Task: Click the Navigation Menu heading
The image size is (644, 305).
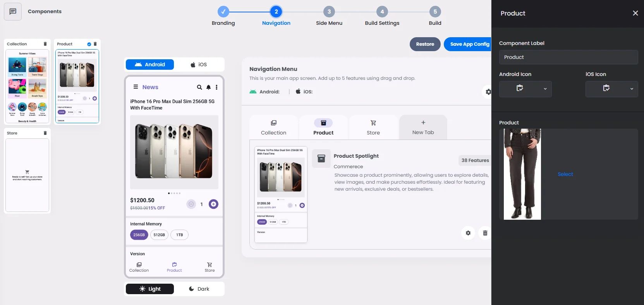Action: [x=273, y=69]
